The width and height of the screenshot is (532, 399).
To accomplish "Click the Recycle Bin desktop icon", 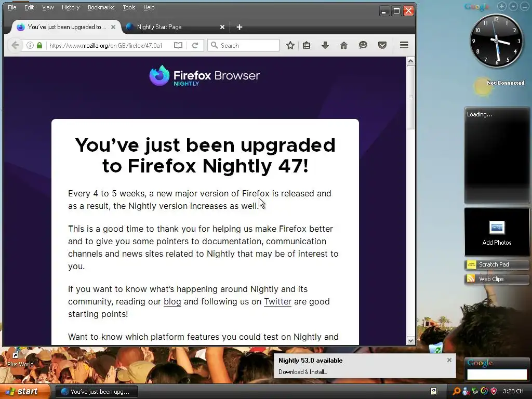I will pyautogui.click(x=436, y=349).
